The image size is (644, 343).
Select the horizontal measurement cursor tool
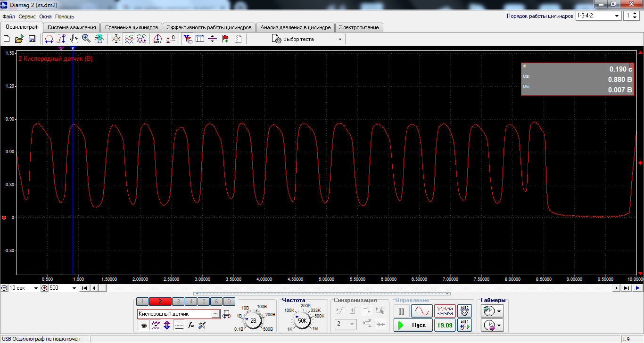click(49, 39)
